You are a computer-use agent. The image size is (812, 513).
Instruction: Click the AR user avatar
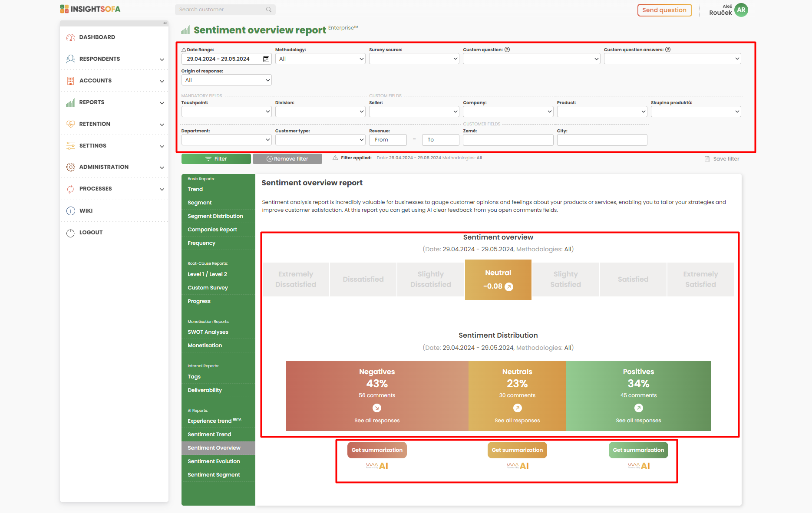tap(741, 10)
